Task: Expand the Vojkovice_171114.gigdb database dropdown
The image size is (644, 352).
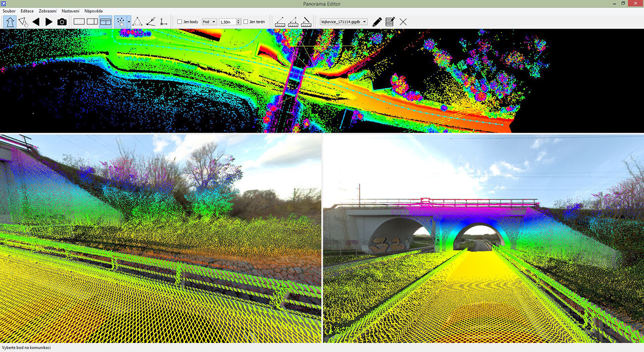Action: coord(365,22)
